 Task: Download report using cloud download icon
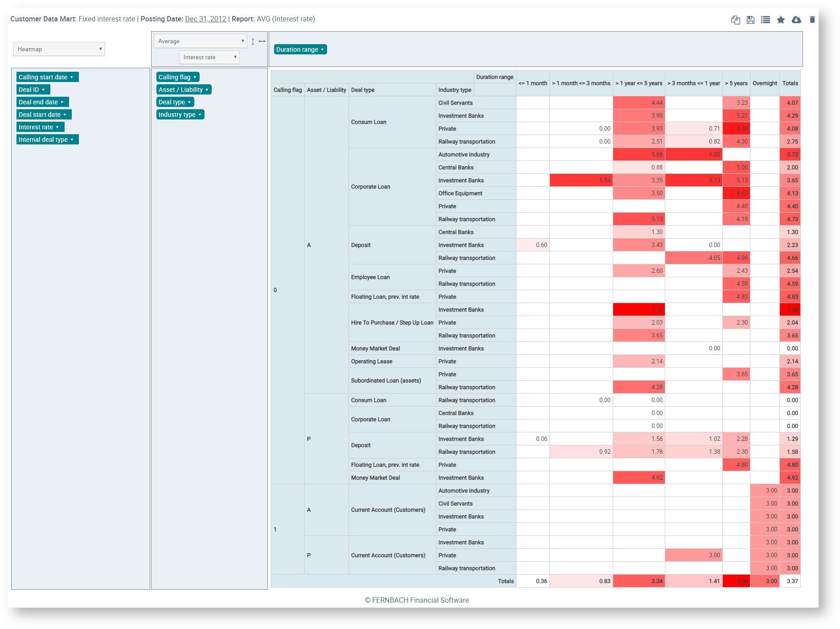coord(796,20)
